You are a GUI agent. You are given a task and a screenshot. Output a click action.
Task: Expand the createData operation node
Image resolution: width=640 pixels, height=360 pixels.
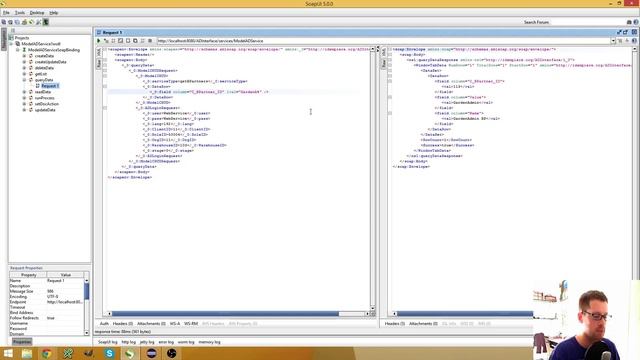pyautogui.click(x=24, y=56)
